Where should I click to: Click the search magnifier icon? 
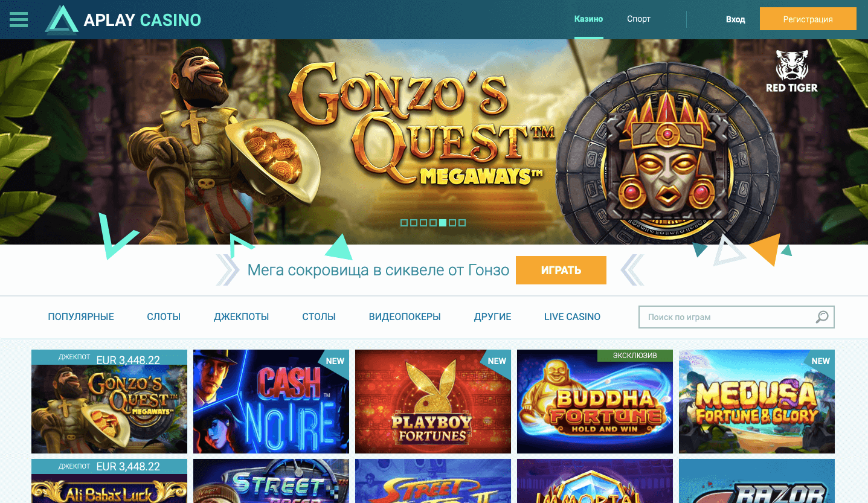click(822, 316)
